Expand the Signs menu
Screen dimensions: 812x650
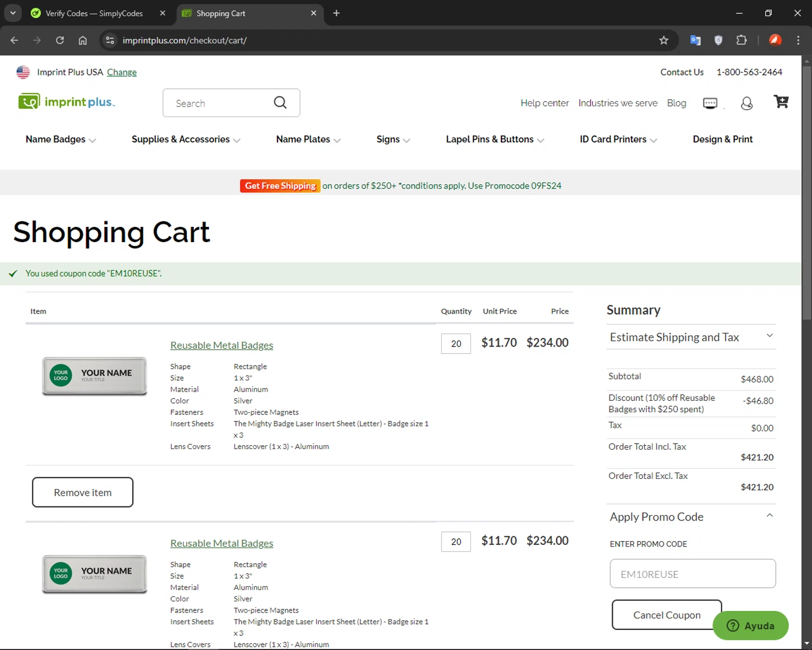pos(393,139)
